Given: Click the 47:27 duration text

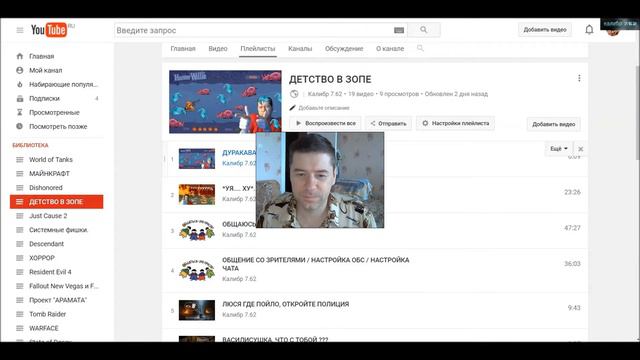Looking at the screenshot, I should click(572, 228).
